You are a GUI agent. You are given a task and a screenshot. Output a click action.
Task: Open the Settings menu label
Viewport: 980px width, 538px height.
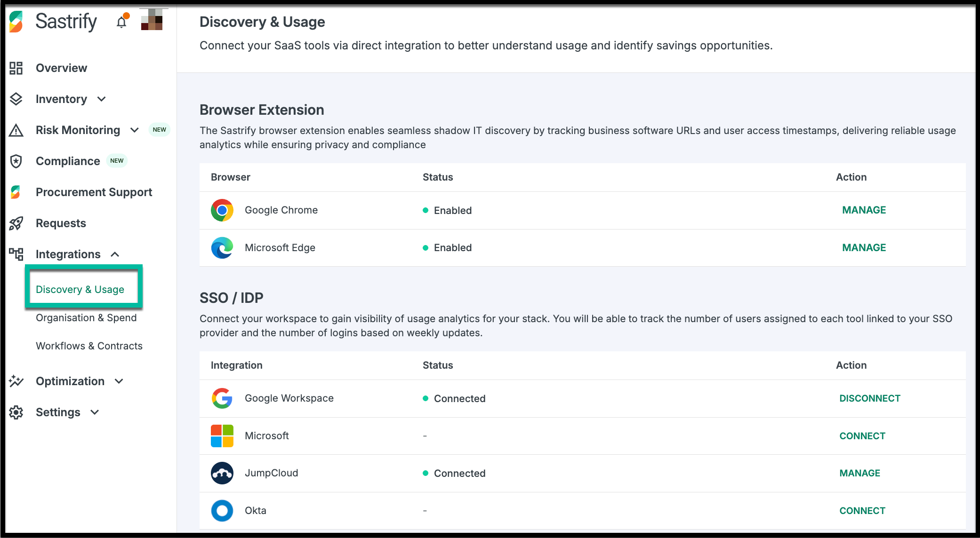pyautogui.click(x=58, y=412)
